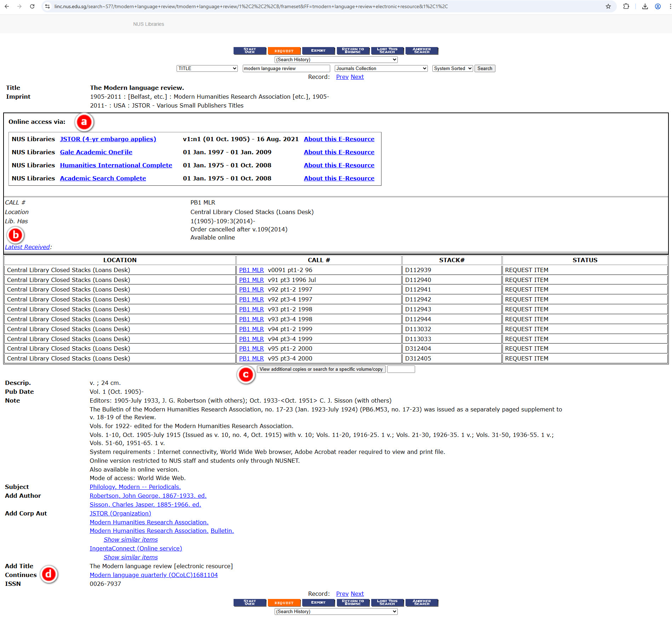
Task: Bookmark this page with the star icon
Action: click(x=608, y=6)
